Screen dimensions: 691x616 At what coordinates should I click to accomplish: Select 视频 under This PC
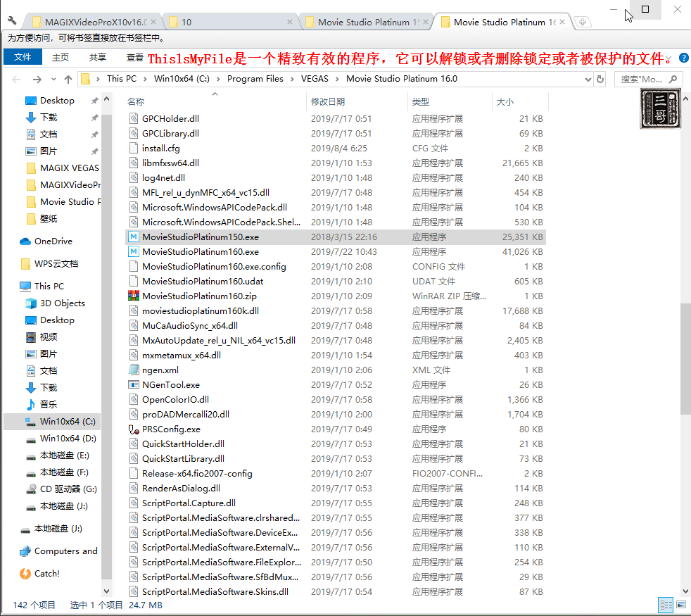click(x=49, y=337)
